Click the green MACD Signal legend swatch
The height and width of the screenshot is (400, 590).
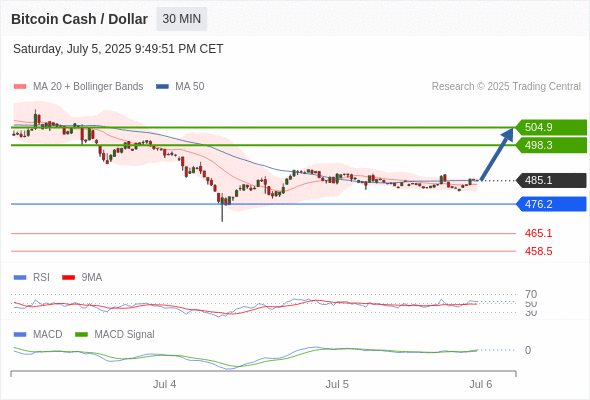pos(81,335)
